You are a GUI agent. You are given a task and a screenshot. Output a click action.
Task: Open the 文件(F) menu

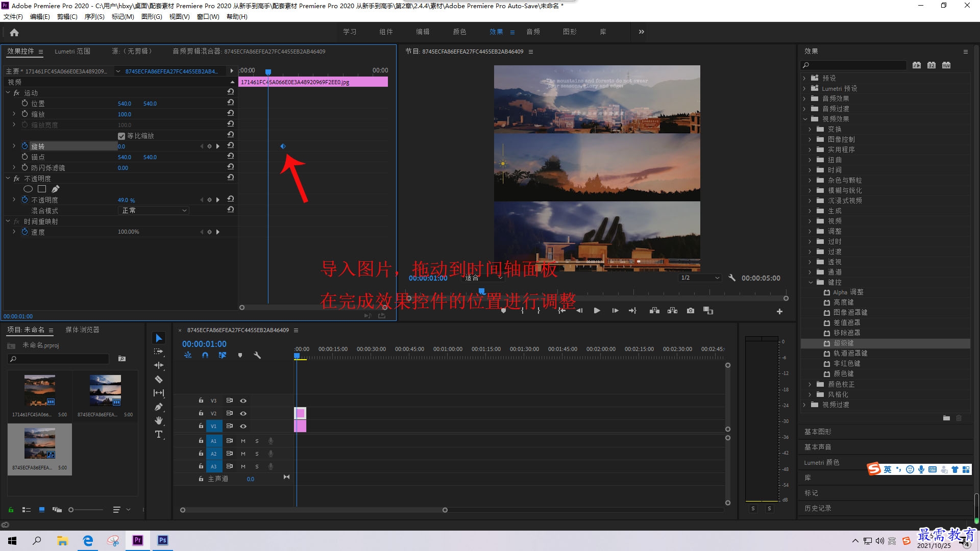[x=13, y=16]
